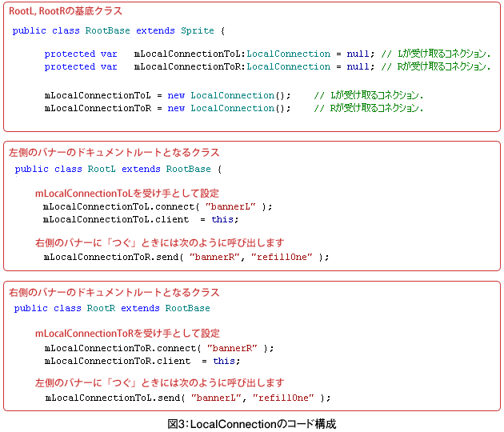The width and height of the screenshot is (504, 432).
Task: Click the line 'public class RootL extends RootBase {'
Action: (118, 169)
